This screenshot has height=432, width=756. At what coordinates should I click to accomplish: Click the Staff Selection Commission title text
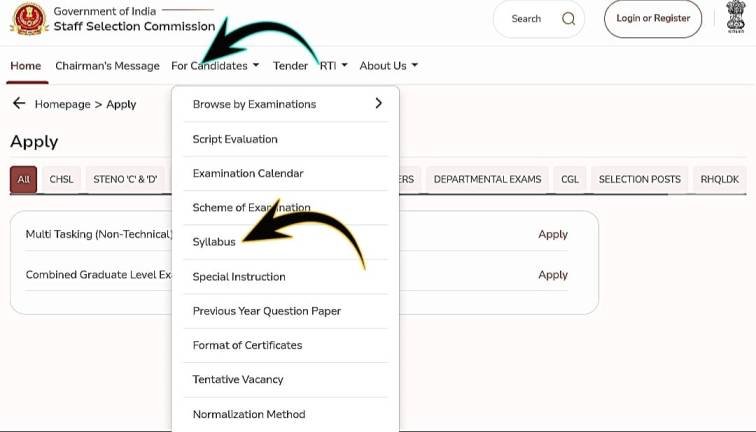tap(135, 26)
